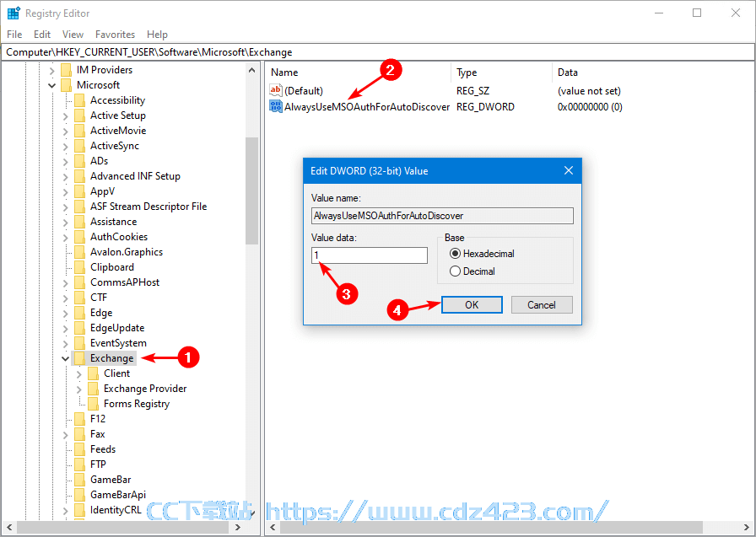Screen dimensions: 756x537
Task: Select the (Default) string value icon
Action: [276, 90]
